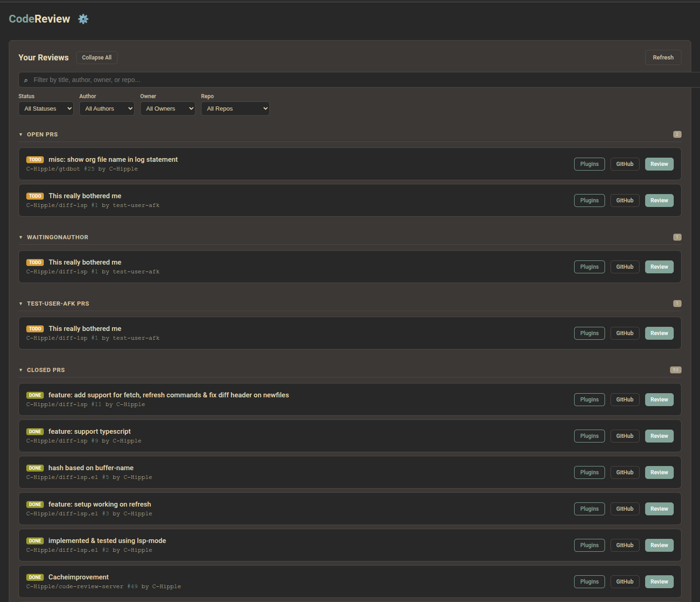Open Plugins in the WAITINGONAUTHOR section
Screen dimensions: 700x602
click(589, 267)
